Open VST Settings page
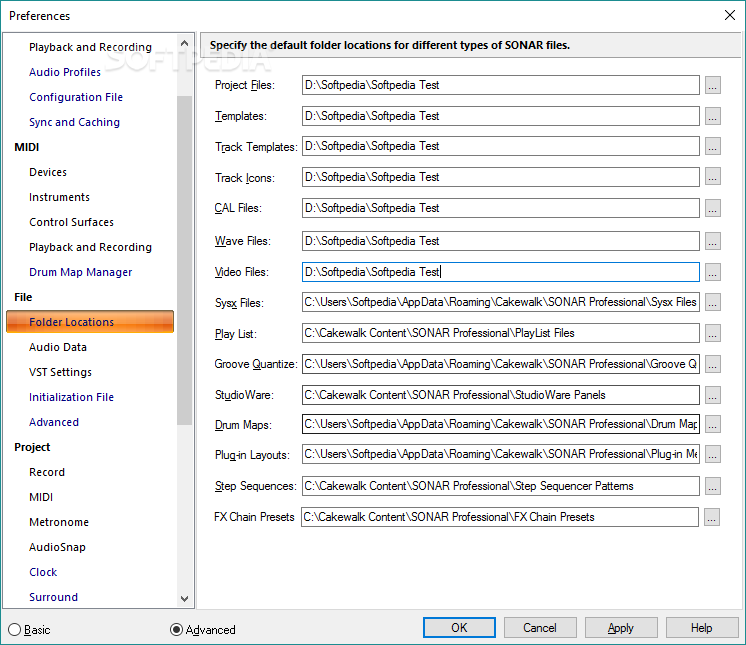Image resolution: width=746 pixels, height=645 pixels. (60, 372)
